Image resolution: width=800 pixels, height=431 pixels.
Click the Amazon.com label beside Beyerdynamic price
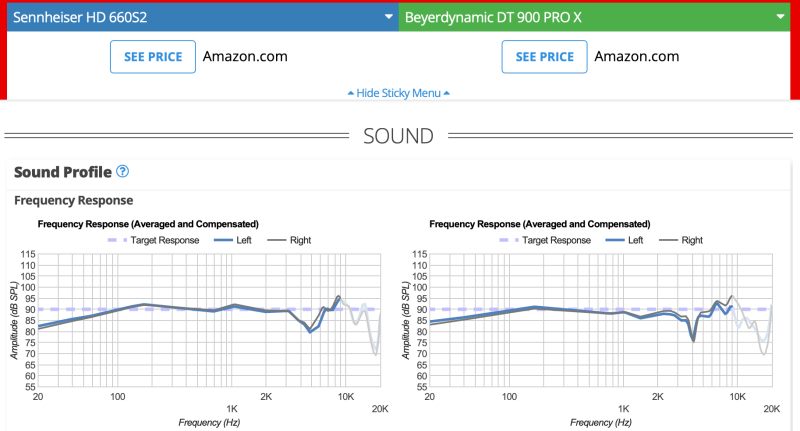click(x=637, y=57)
